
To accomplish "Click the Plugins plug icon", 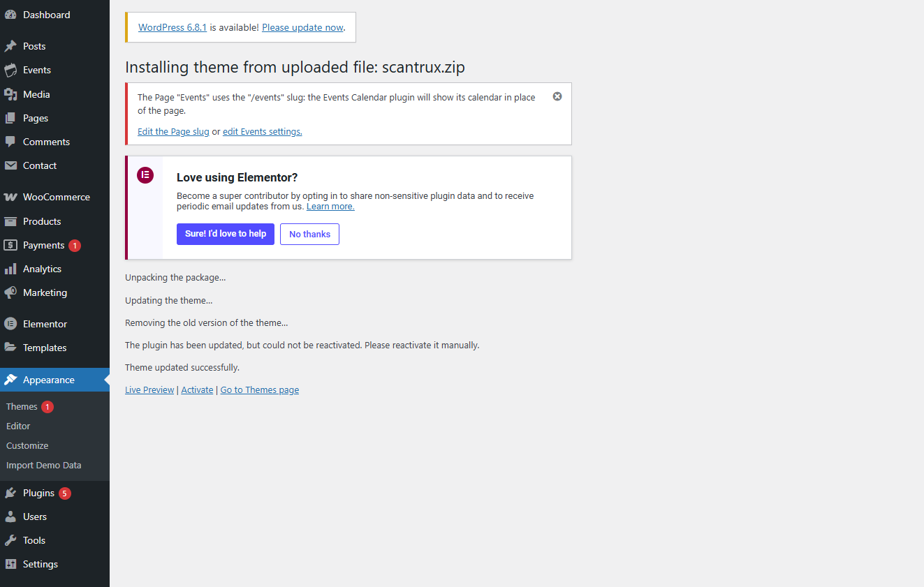I will [x=10, y=493].
